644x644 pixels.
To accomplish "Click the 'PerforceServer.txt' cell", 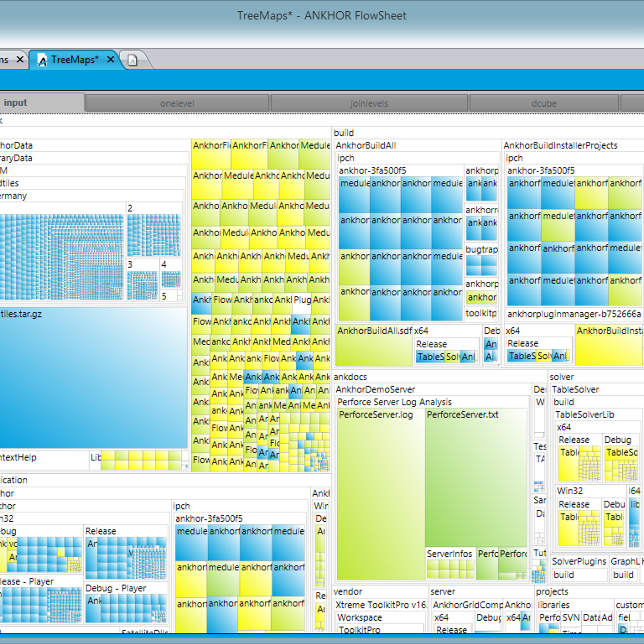I will pos(476,478).
